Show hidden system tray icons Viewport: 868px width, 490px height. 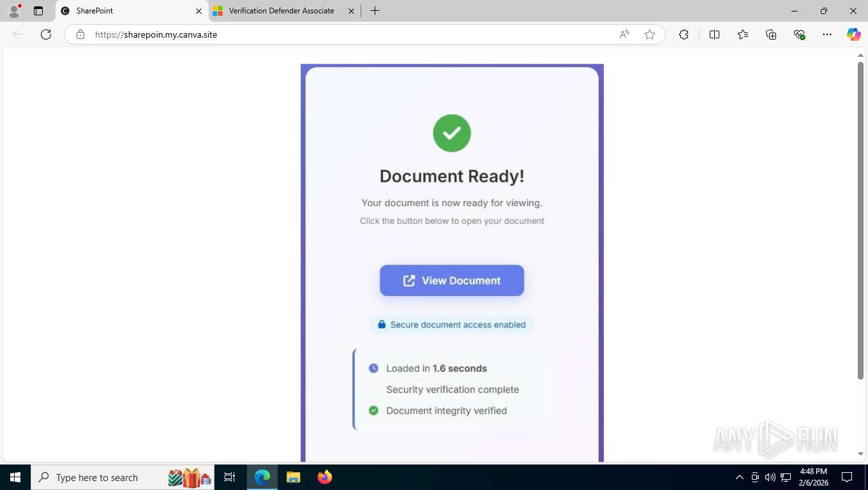tap(740, 477)
